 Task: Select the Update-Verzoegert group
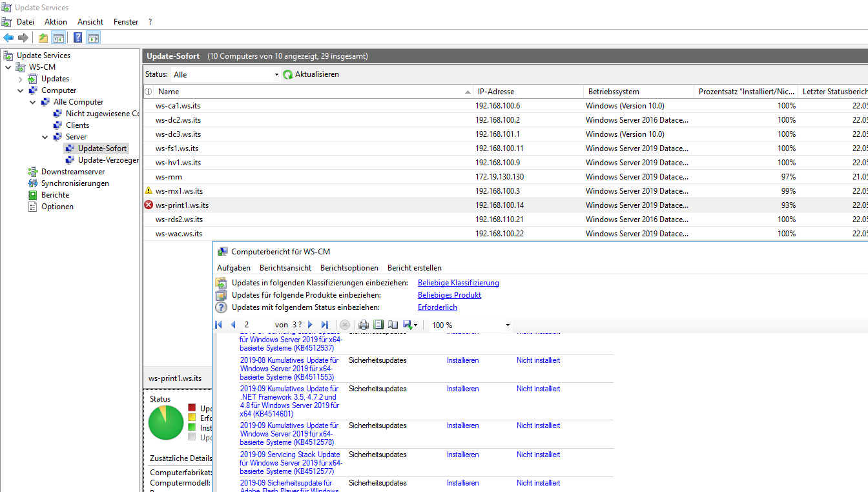click(108, 160)
